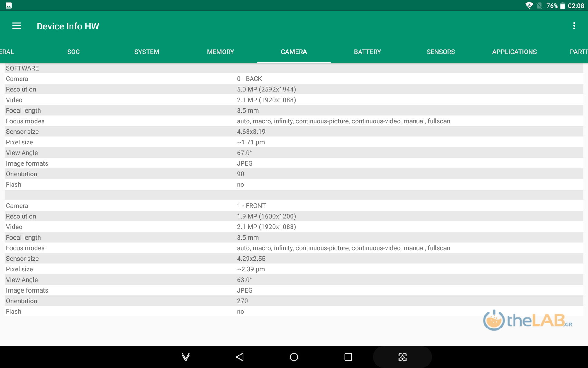The height and width of the screenshot is (368, 588).
Task: Tap the screenshot capture icon in navbar
Action: pyautogui.click(x=402, y=357)
